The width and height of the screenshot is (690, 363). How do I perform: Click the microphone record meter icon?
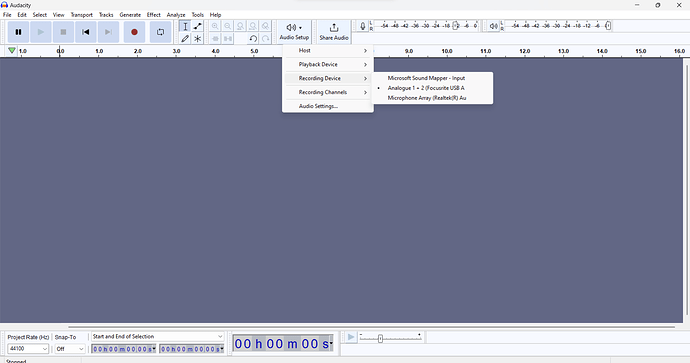(x=363, y=26)
